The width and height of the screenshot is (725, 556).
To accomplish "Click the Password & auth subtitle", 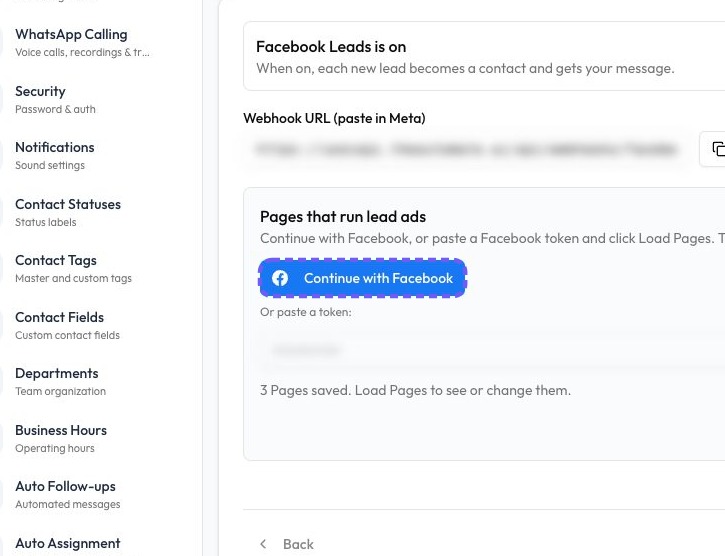I will click(55, 109).
